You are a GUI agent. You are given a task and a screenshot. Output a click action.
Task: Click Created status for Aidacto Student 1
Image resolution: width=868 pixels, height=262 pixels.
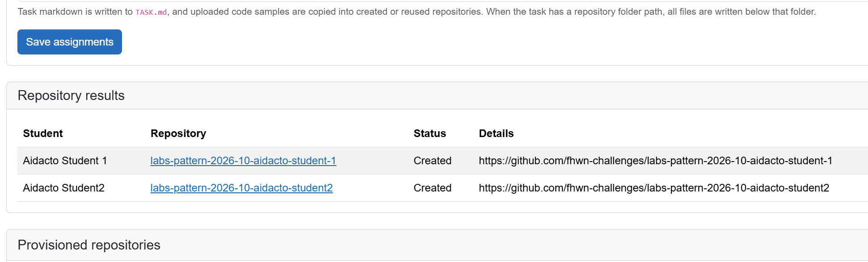(x=432, y=161)
